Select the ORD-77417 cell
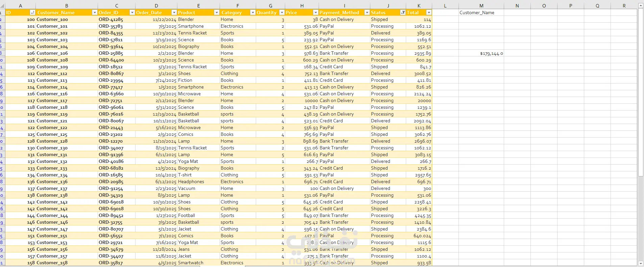The height and width of the screenshot is (267, 644). [117, 87]
